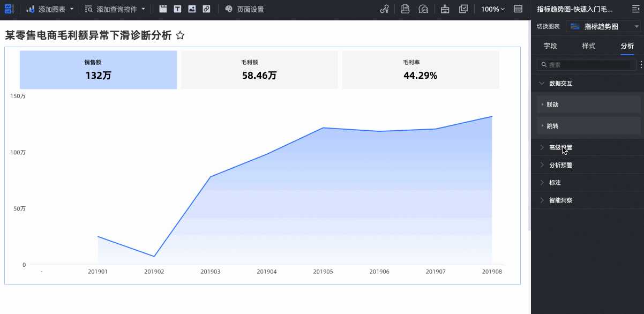Click the 添加图表 chart icon
The width and height of the screenshot is (644, 314).
click(31, 9)
